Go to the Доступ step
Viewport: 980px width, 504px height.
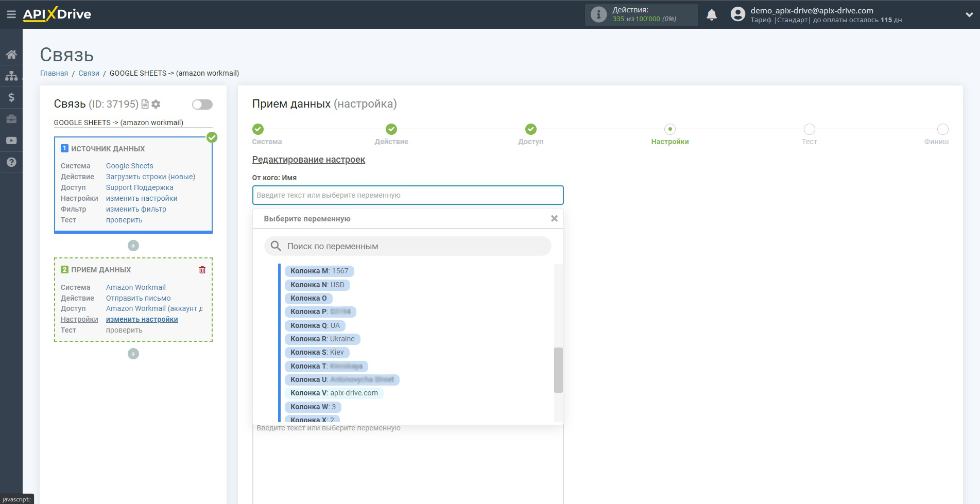tap(531, 129)
